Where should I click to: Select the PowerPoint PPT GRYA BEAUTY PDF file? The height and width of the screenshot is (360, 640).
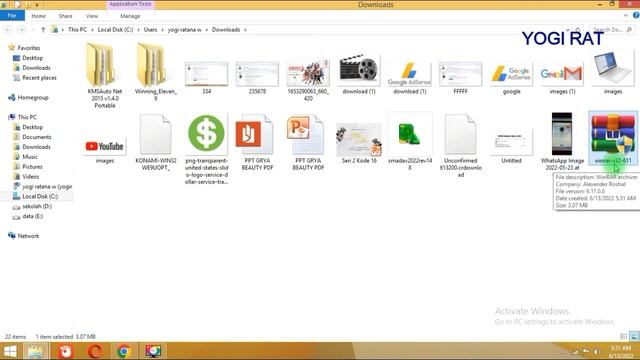[308, 142]
